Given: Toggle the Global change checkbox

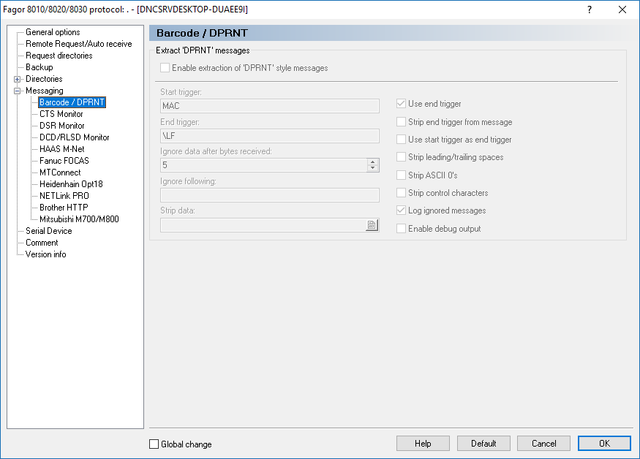Looking at the screenshot, I should [x=154, y=444].
